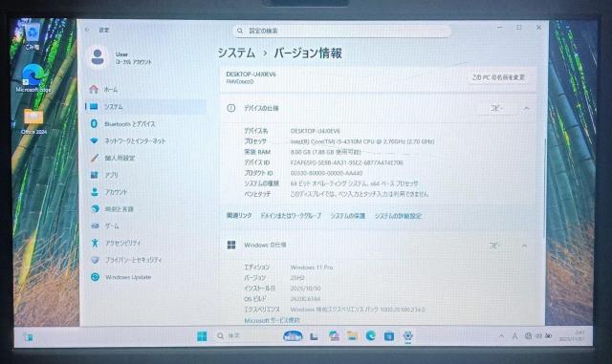Click システム in the breadcrumb title

(236, 54)
